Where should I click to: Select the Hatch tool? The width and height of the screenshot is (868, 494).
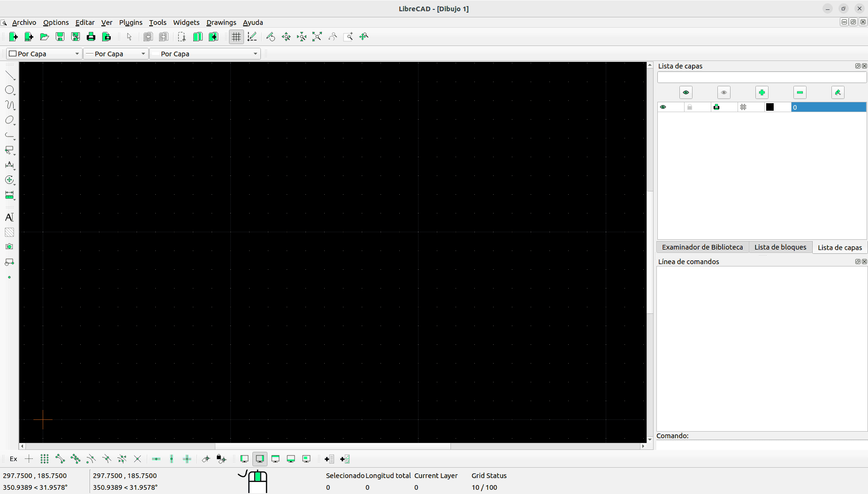pyautogui.click(x=9, y=232)
